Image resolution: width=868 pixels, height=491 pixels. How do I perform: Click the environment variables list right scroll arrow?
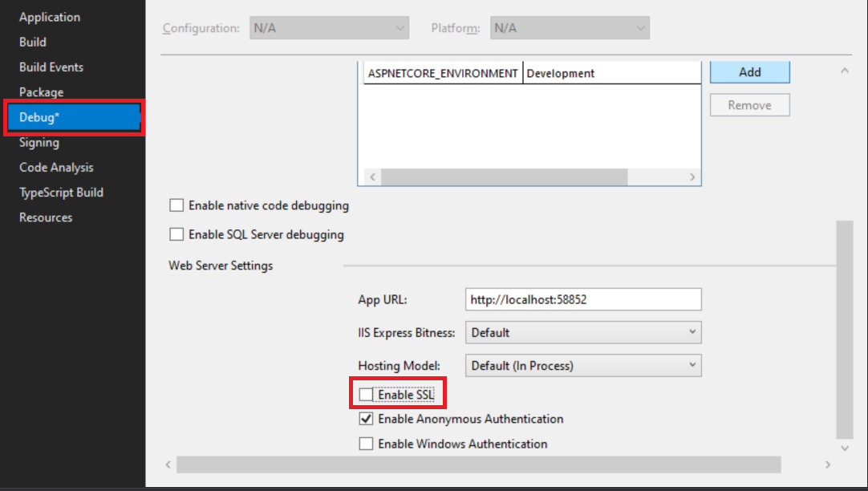click(692, 177)
